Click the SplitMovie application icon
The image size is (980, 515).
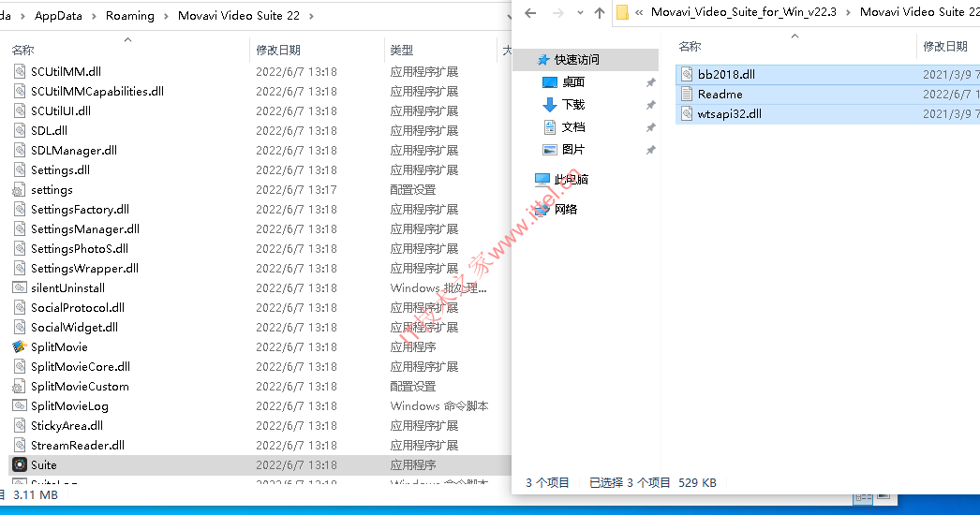(x=20, y=346)
